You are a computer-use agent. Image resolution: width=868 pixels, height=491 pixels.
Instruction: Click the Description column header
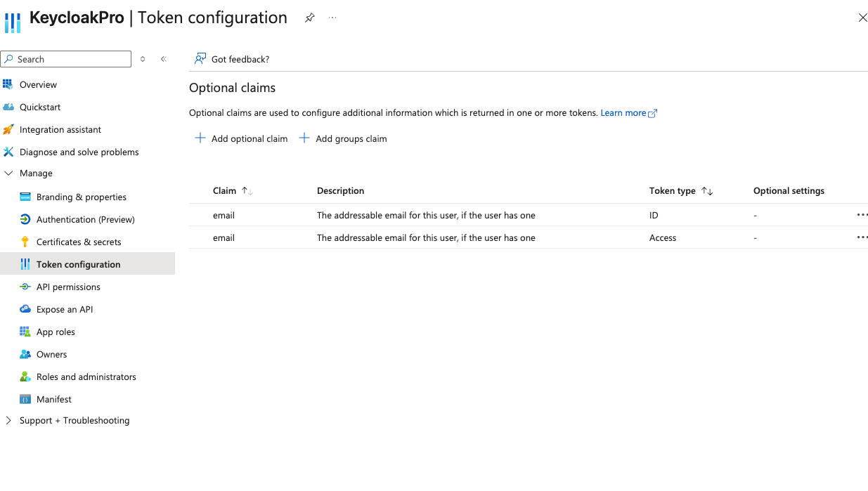point(340,190)
